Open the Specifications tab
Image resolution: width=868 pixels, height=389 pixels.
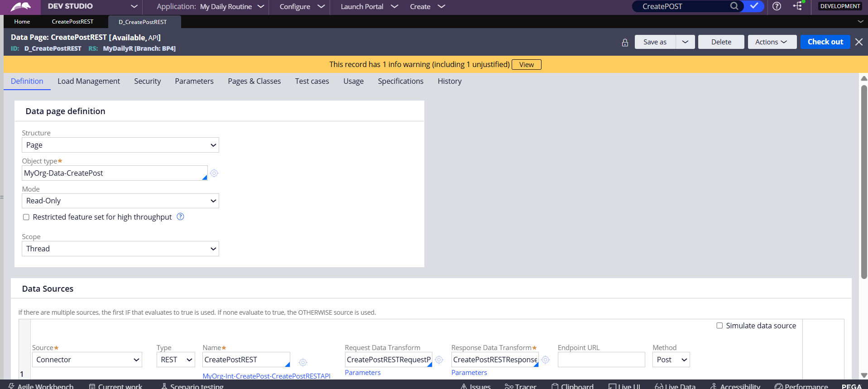[401, 81]
